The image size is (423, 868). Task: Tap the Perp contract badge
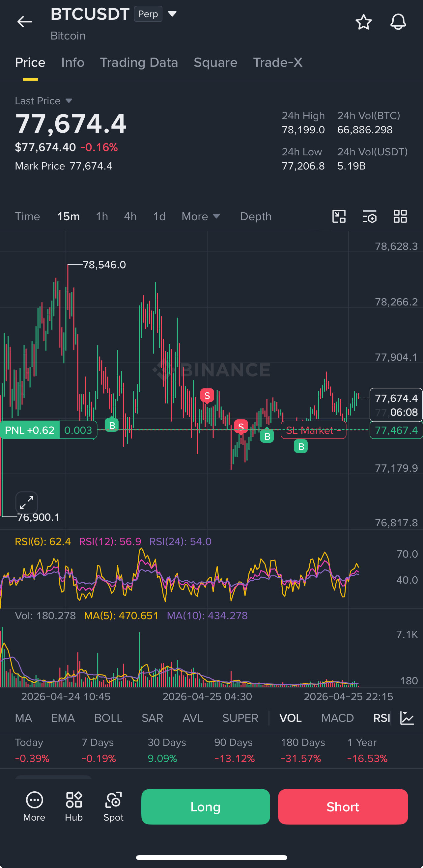pos(148,14)
